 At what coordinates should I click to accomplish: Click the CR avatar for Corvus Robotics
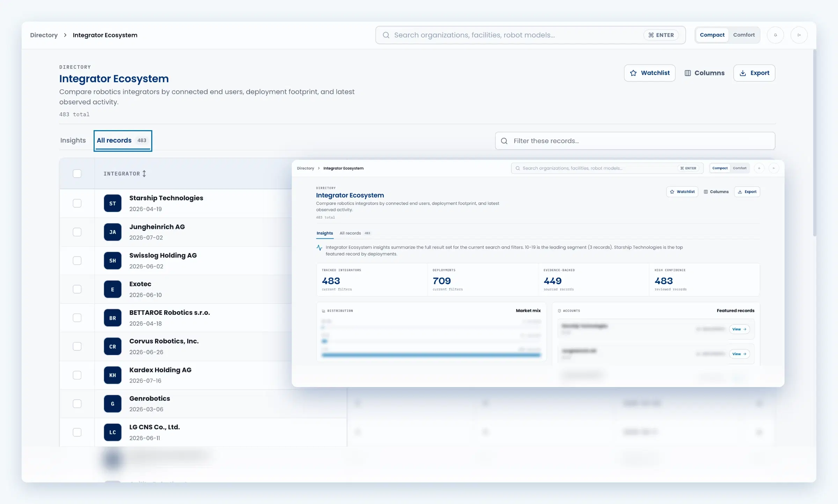112,347
